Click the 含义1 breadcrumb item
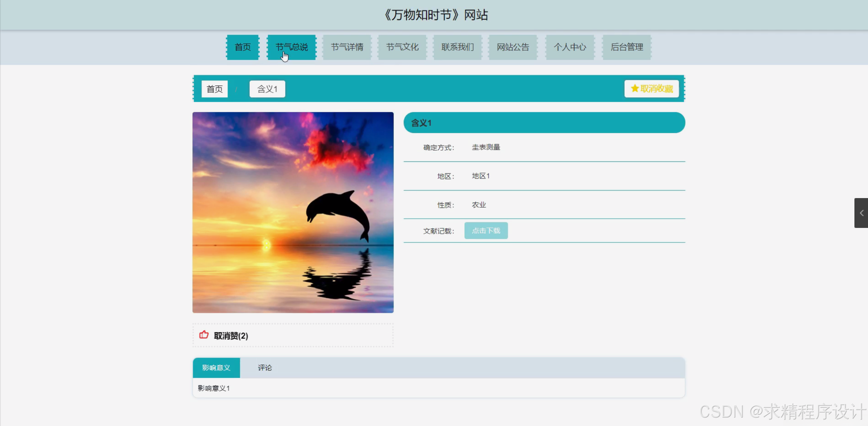Image resolution: width=868 pixels, height=426 pixels. pos(267,89)
